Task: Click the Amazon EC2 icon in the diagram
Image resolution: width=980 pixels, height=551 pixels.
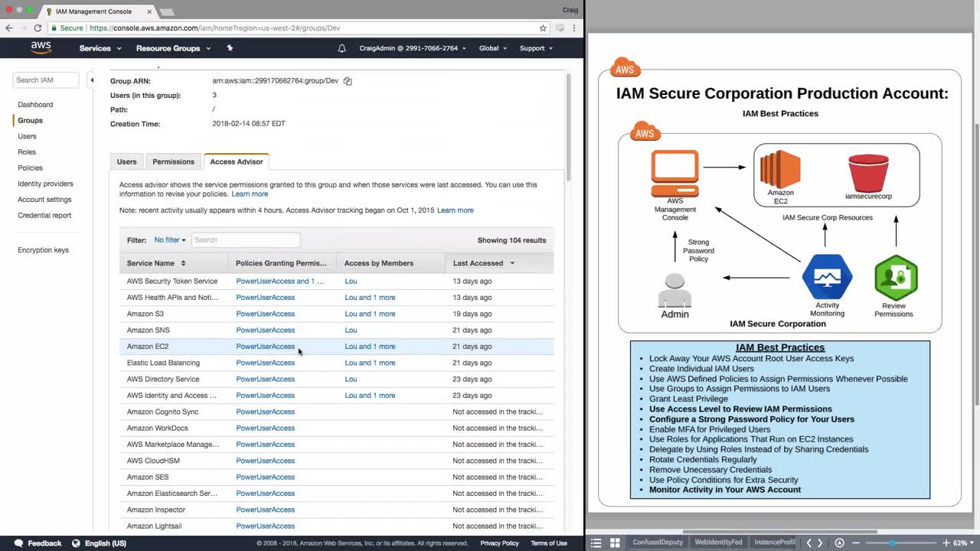Action: pos(780,169)
